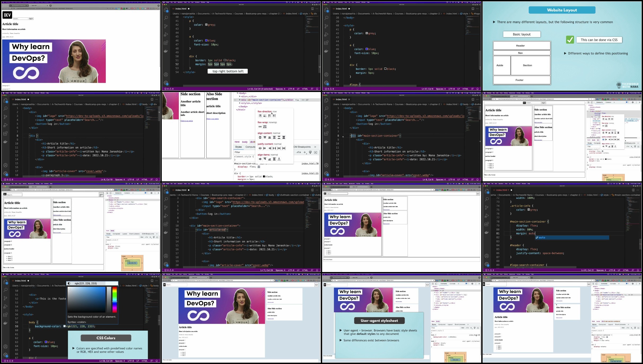Choose align-items baseline 'A' icon
643x364 pixels.
click(x=279, y=159)
